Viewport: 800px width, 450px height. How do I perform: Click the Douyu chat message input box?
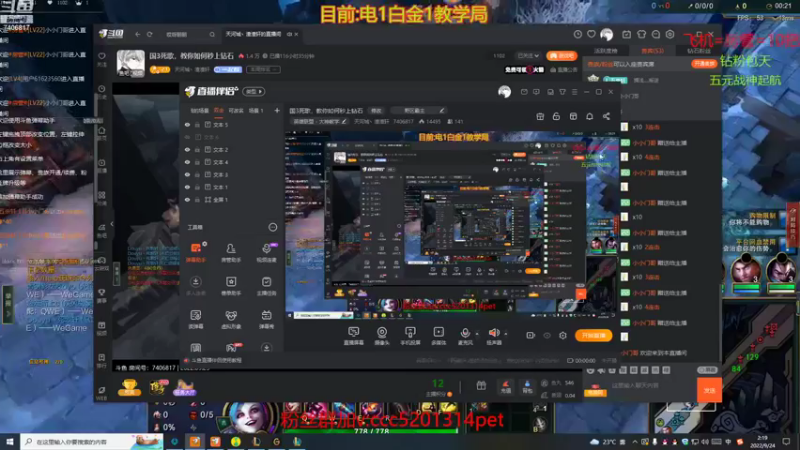click(x=654, y=386)
